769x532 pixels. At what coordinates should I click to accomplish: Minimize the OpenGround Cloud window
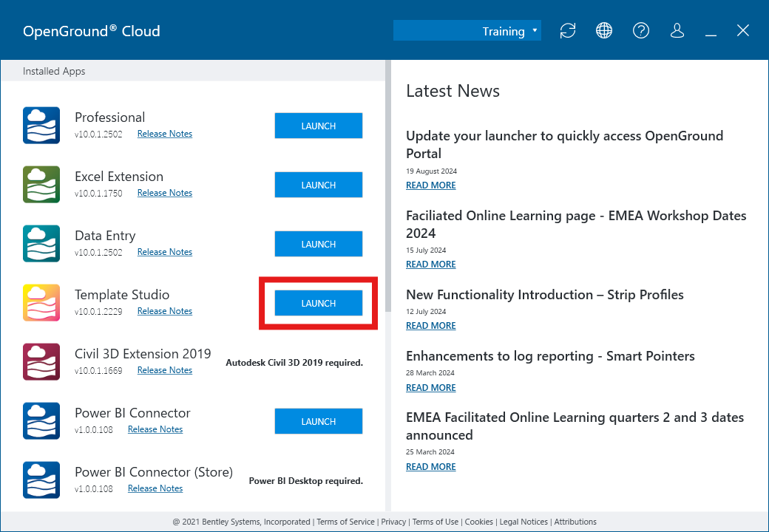[x=711, y=34]
